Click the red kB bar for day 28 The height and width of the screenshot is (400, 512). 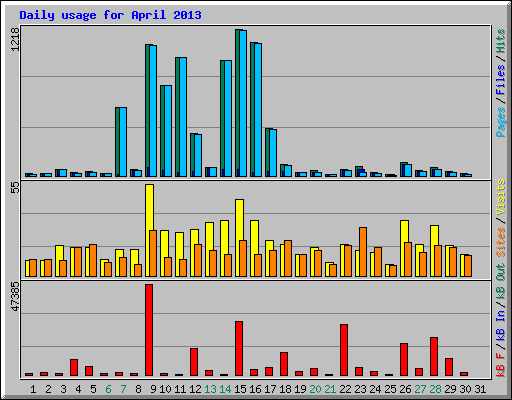coord(434,356)
